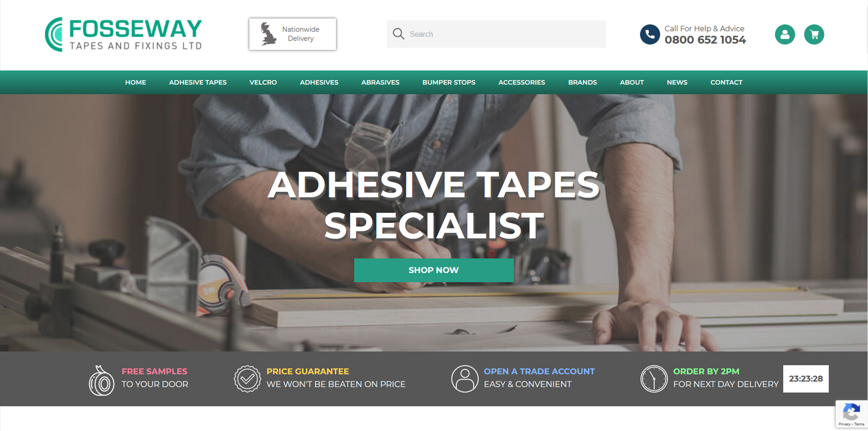Open the Velcro menu item
The height and width of the screenshot is (431, 868).
263,82
